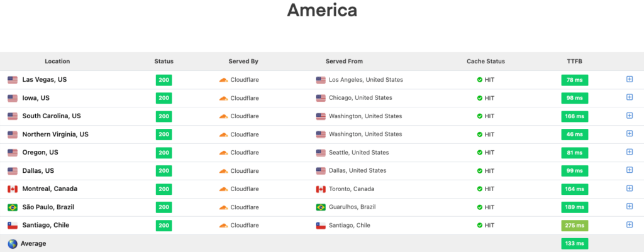Expand the Santiago, Chile row plus icon
Image resolution: width=644 pixels, height=252 pixels.
629,224
